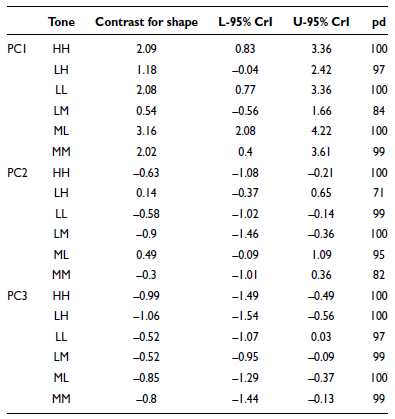Viewport: 395px width, 419px height.
Task: Click the PC2 row label
Action: pos(17,173)
